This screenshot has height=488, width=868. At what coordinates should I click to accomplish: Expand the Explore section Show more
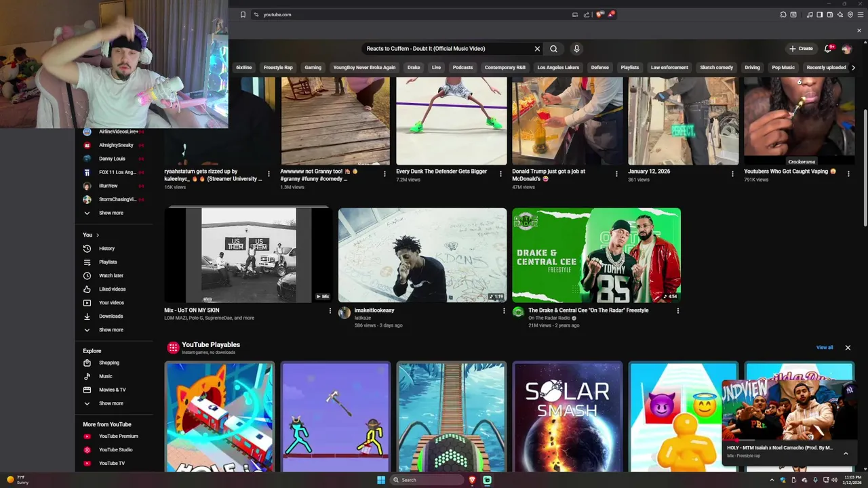coord(111,403)
